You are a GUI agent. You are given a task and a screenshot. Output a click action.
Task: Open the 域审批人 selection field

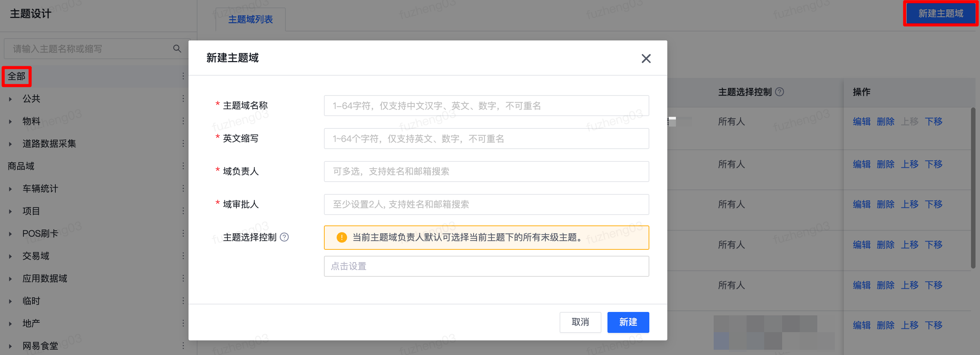tap(486, 204)
